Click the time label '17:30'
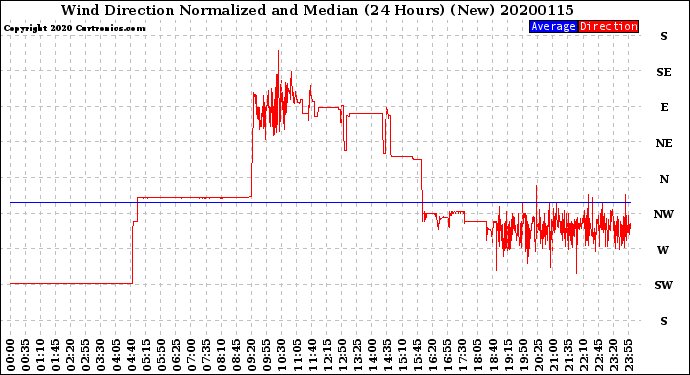The image size is (690, 375). (x=462, y=355)
